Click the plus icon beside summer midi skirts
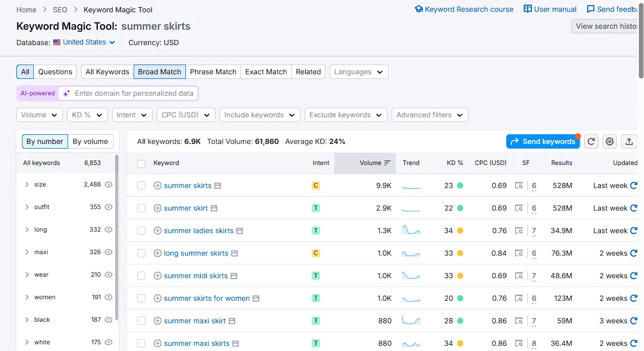The height and width of the screenshot is (351, 644). 157,276
